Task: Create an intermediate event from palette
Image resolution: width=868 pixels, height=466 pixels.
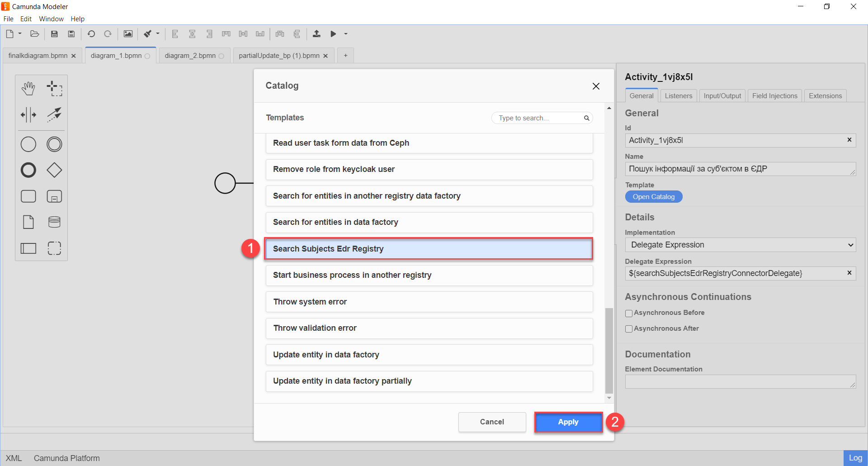Action: pyautogui.click(x=54, y=144)
